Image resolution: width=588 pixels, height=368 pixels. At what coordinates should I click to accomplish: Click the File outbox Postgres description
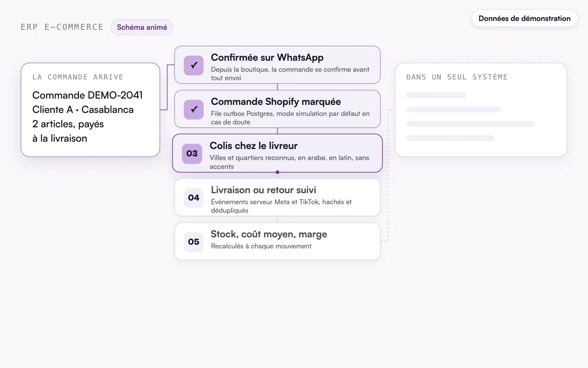[x=290, y=118]
